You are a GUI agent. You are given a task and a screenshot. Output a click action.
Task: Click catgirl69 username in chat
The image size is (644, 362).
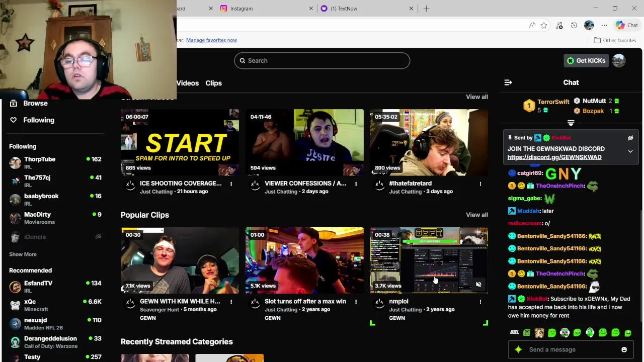tap(530, 173)
